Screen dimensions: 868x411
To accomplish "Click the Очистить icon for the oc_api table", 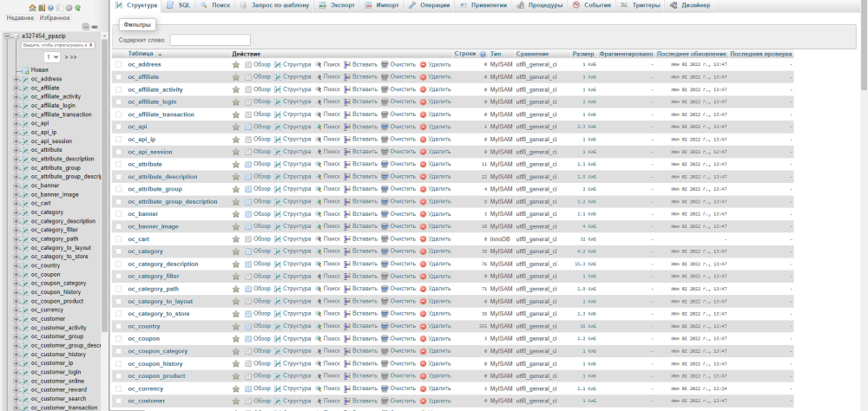I will click(385, 127).
